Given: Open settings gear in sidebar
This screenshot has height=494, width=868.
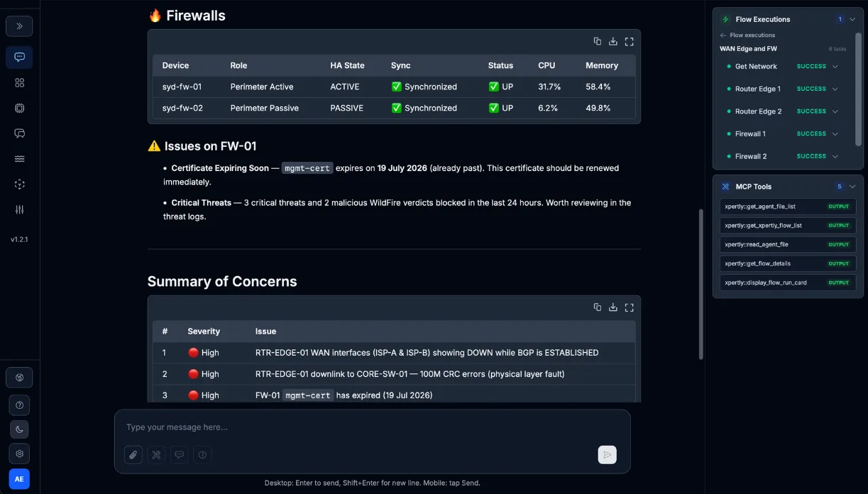Looking at the screenshot, I should (19, 454).
